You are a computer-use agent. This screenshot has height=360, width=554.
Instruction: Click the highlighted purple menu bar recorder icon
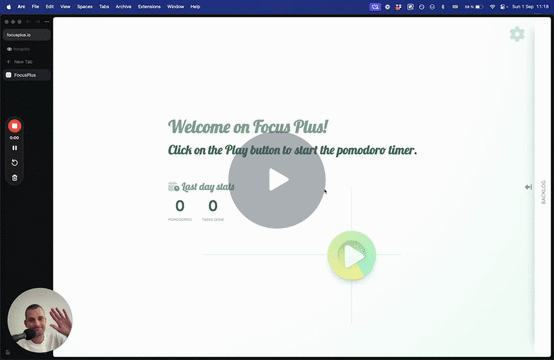375,7
